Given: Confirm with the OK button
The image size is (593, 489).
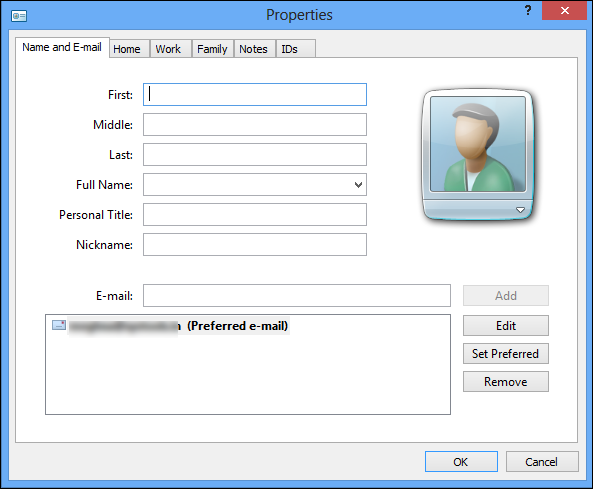Looking at the screenshot, I should coord(461,462).
